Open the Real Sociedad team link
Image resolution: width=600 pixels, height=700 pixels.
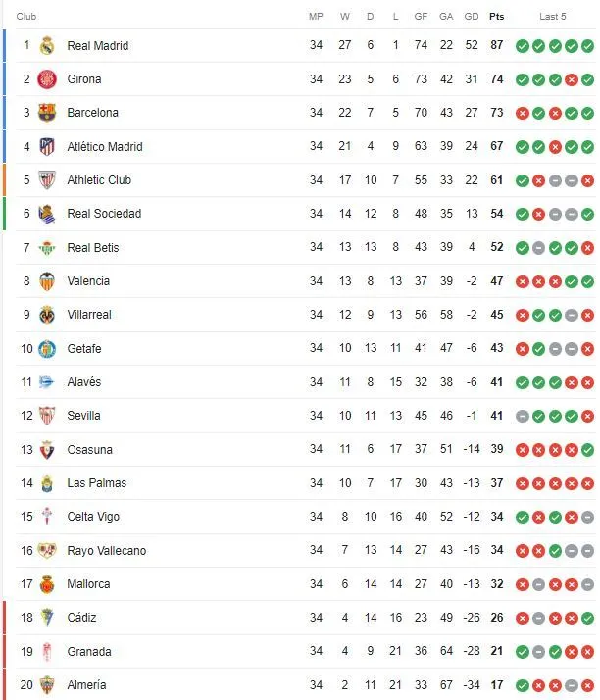(104, 214)
